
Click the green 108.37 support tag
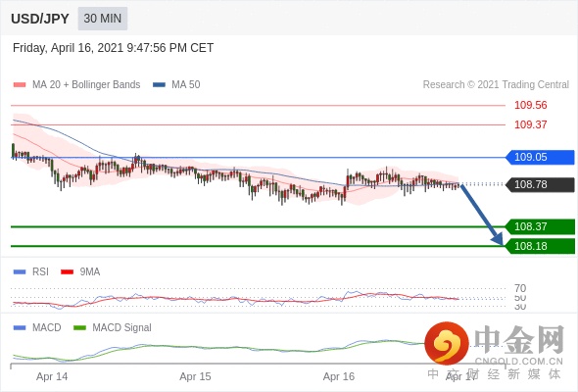540,226
